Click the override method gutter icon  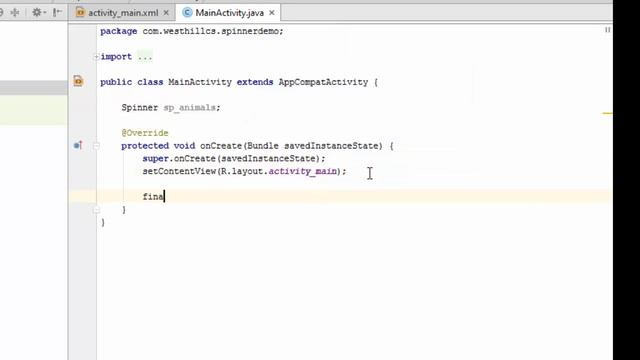[78, 145]
